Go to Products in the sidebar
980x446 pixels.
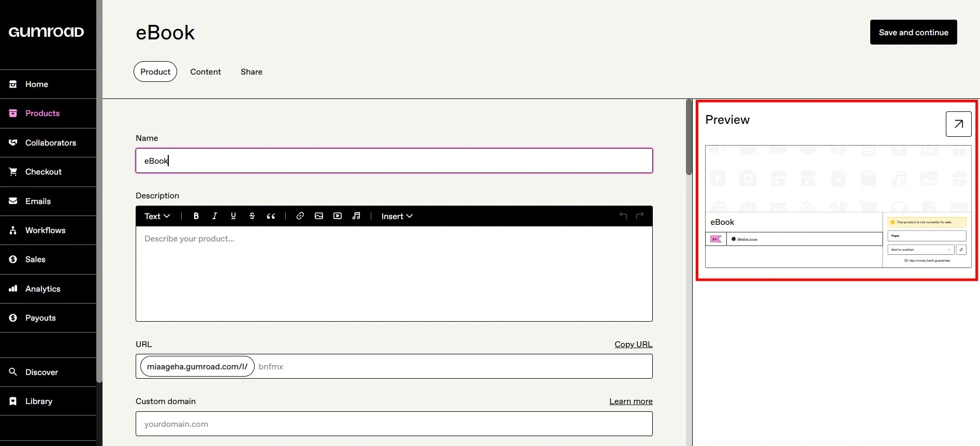click(48, 113)
